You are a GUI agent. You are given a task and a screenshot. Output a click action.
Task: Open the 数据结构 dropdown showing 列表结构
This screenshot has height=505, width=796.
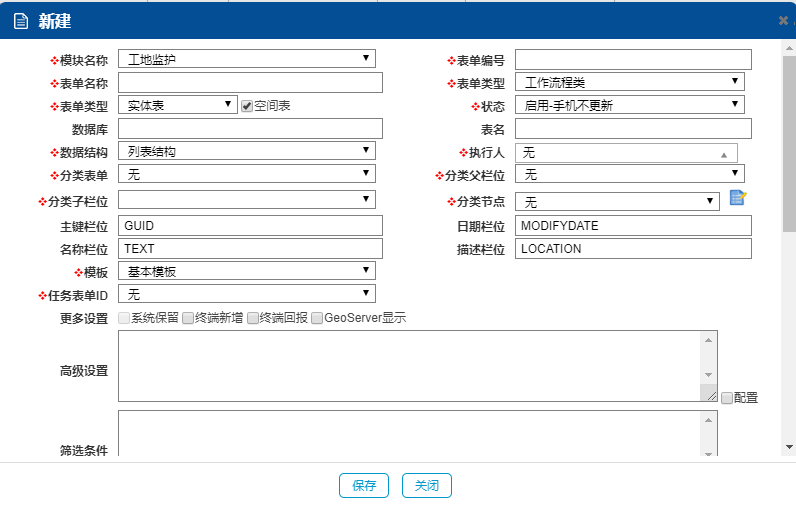[247, 151]
